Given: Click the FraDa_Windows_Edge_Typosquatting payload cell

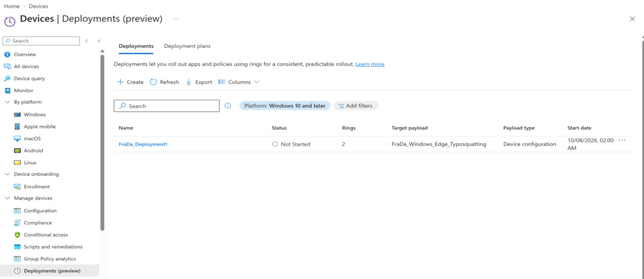Looking at the screenshot, I should 439,144.
